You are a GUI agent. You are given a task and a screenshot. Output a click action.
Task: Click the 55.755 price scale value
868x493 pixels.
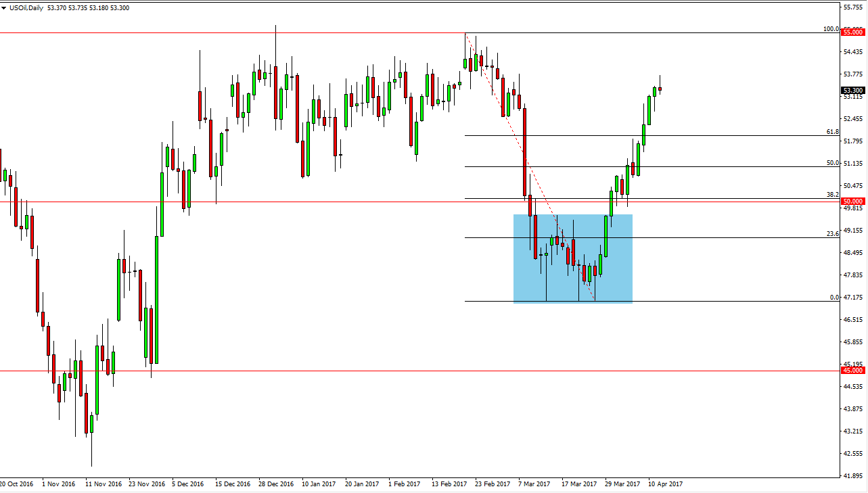pos(852,7)
